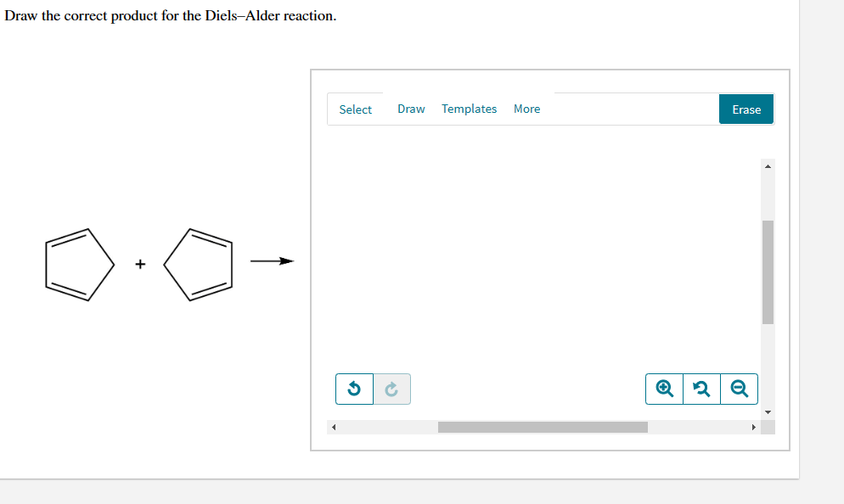The image size is (844, 504).
Task: Switch to the Select tab
Action: [x=355, y=109]
